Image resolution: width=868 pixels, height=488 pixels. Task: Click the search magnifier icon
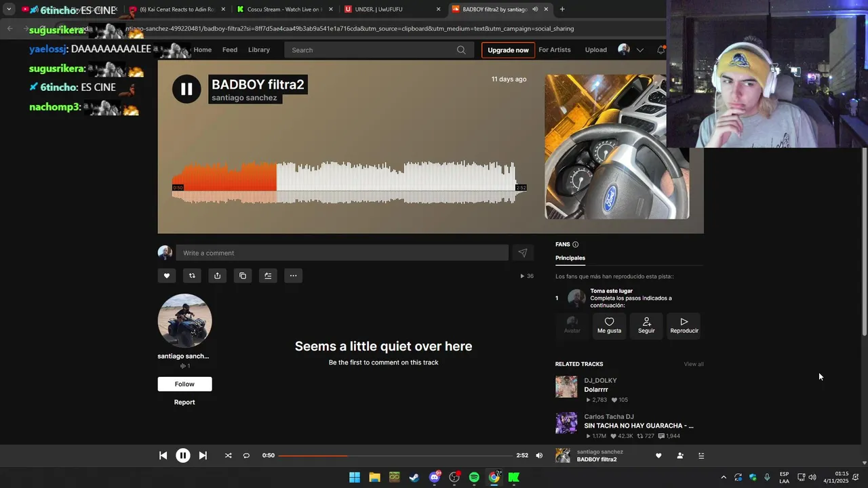[x=461, y=49]
